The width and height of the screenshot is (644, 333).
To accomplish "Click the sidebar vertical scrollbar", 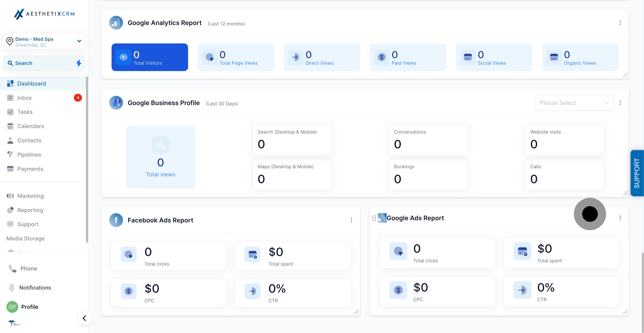I will 87,160.
